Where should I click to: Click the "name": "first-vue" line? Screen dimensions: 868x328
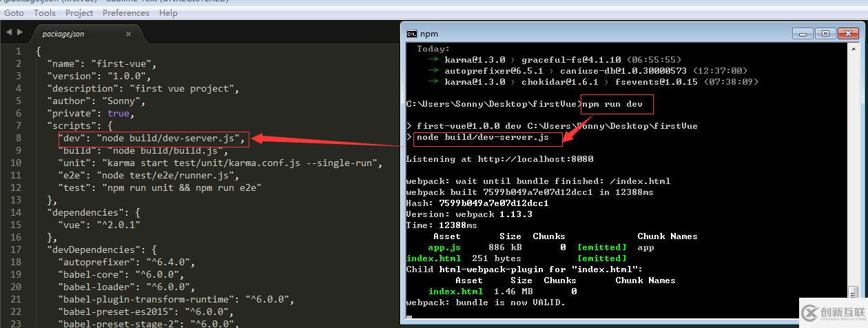102,63
